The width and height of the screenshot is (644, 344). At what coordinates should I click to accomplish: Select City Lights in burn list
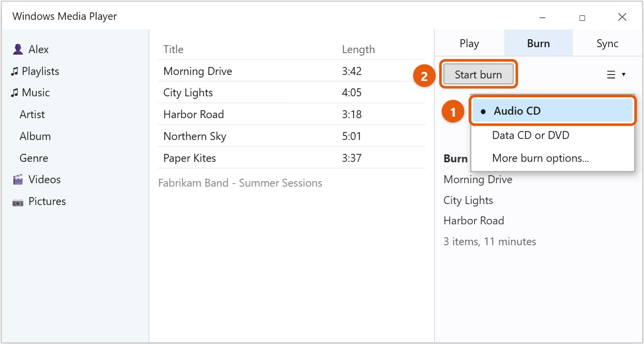click(x=468, y=201)
